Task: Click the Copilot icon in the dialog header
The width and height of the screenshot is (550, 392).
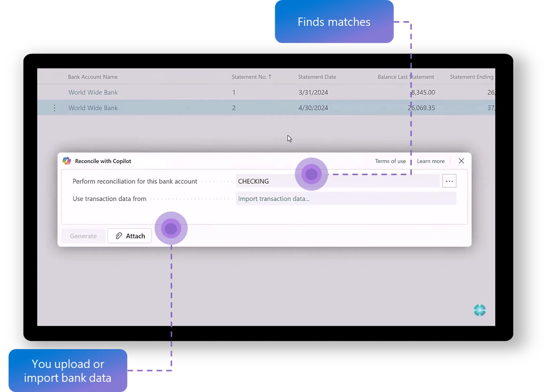Action: (66, 161)
